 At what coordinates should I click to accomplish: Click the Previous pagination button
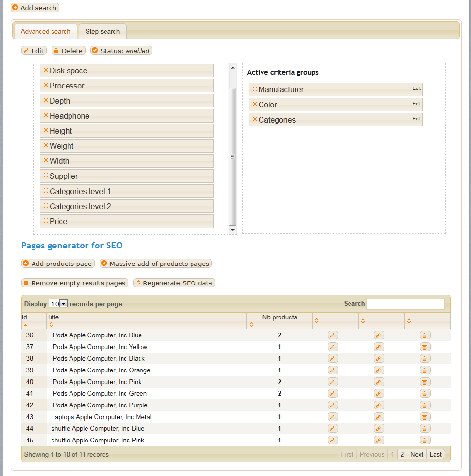point(372,455)
